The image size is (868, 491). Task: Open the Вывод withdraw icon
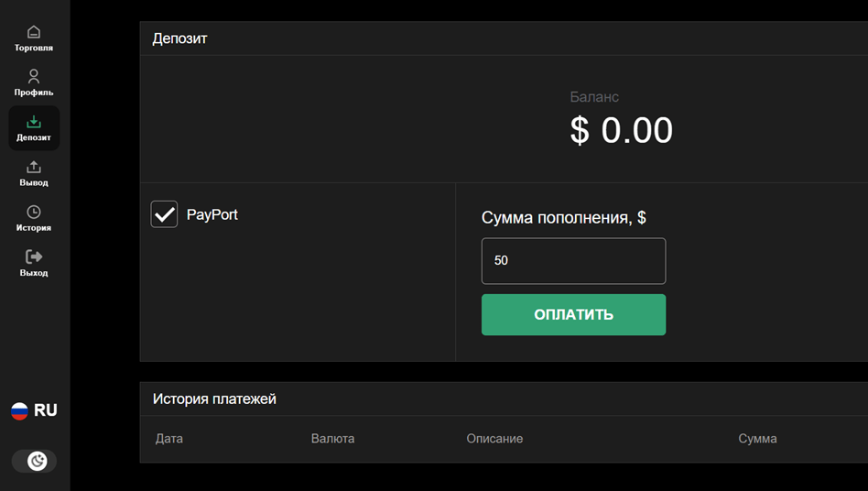click(x=34, y=167)
